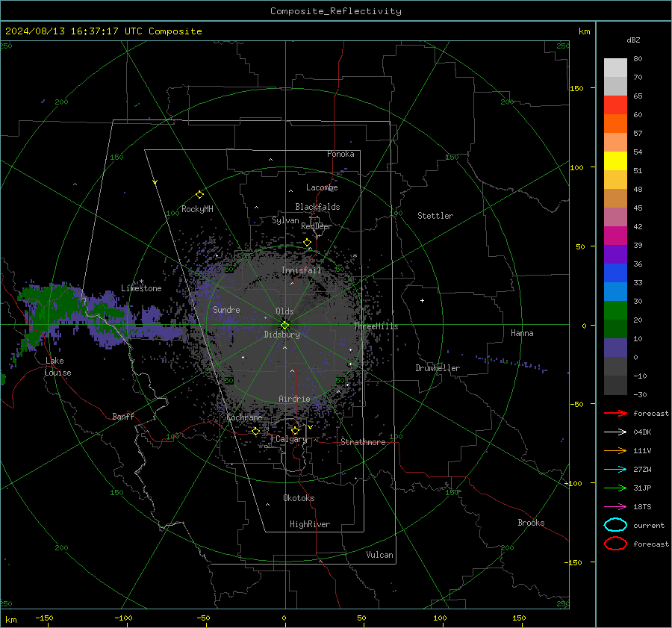Click the 18TS legend label
The image size is (672, 628).
point(642,507)
